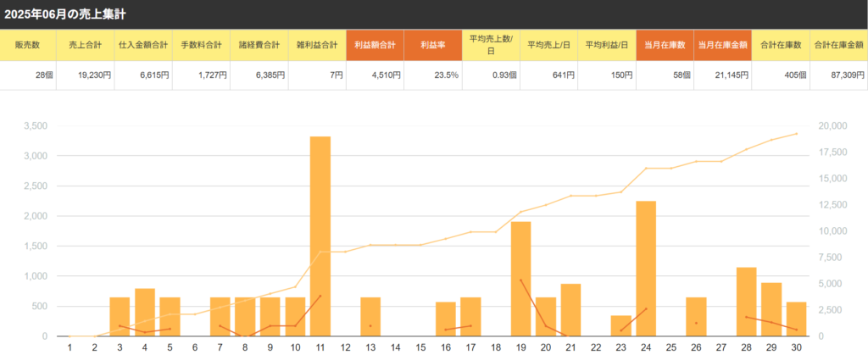Click the 405個 total inventory value

tap(795, 75)
